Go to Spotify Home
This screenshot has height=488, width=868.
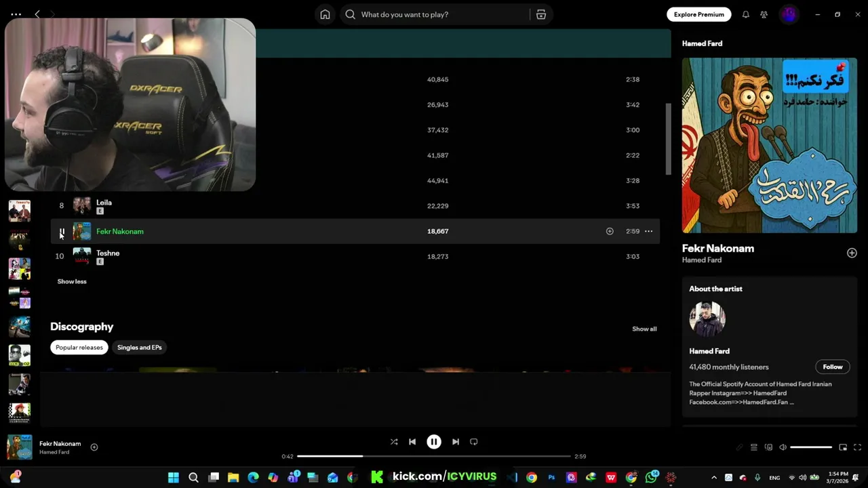coord(325,14)
